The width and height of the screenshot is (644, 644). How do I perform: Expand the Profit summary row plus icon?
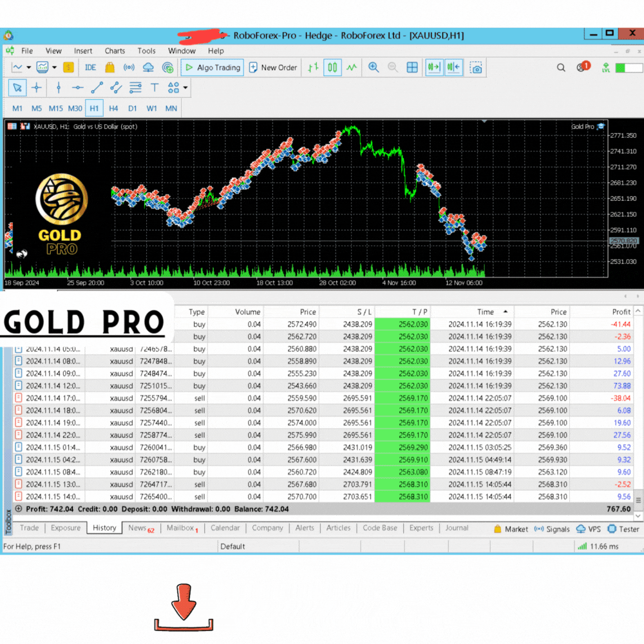pos(19,509)
